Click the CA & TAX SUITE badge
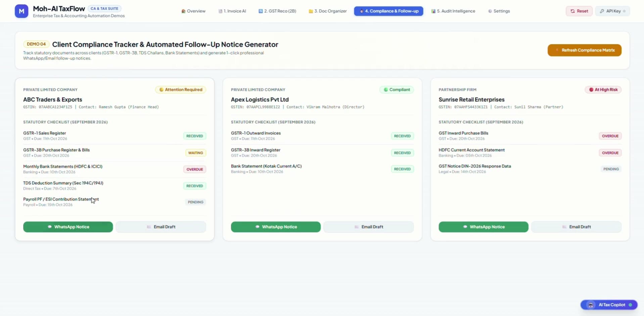The height and width of the screenshot is (316, 644). click(x=104, y=8)
